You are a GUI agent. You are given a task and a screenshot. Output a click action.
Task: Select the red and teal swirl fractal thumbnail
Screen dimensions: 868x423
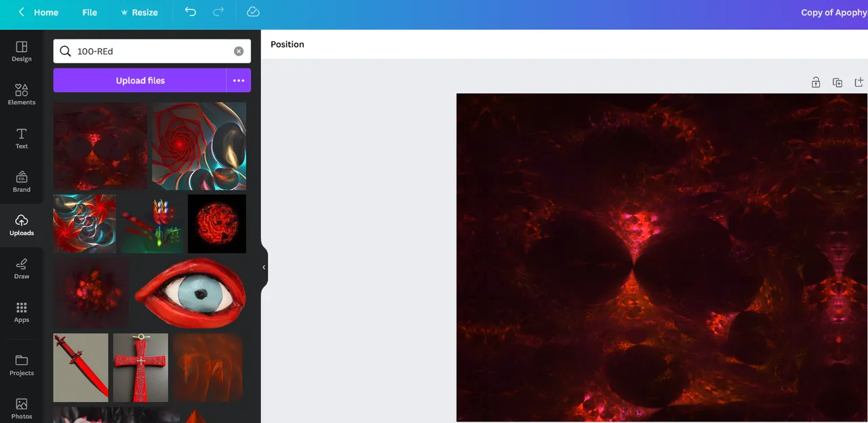[85, 224]
